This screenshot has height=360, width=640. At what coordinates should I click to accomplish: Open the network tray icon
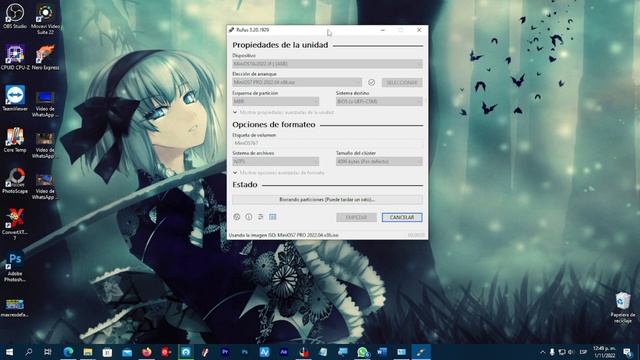(562, 352)
